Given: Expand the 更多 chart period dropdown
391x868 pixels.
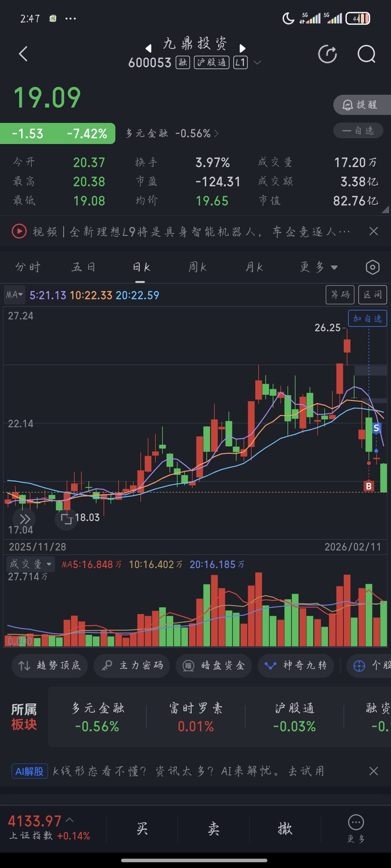Looking at the screenshot, I should [x=319, y=267].
